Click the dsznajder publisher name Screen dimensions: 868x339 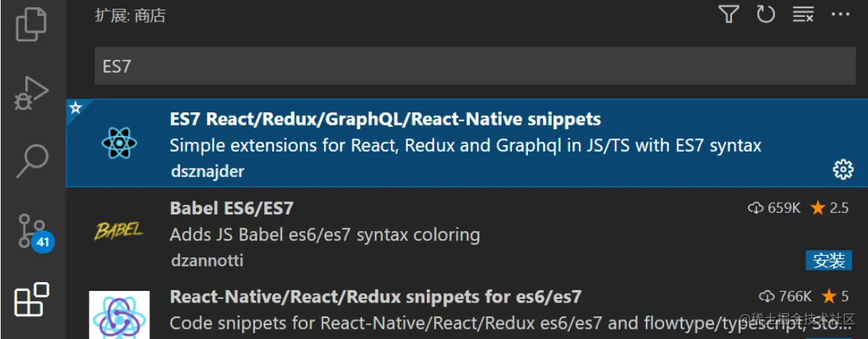[x=207, y=171]
